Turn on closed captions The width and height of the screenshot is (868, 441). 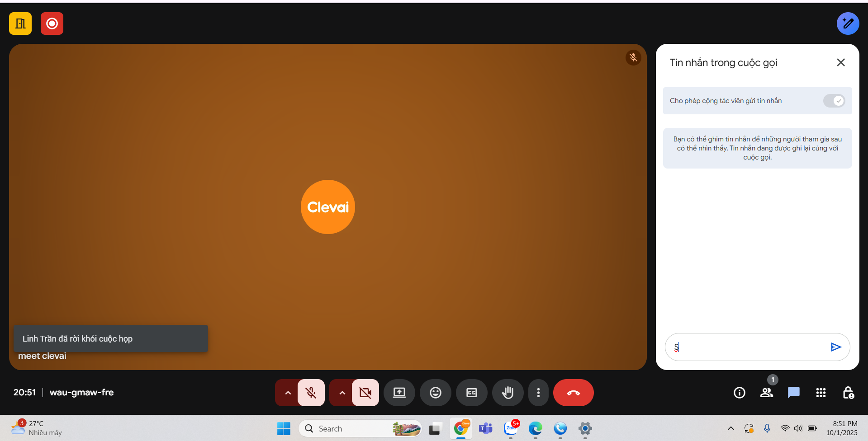pos(472,393)
